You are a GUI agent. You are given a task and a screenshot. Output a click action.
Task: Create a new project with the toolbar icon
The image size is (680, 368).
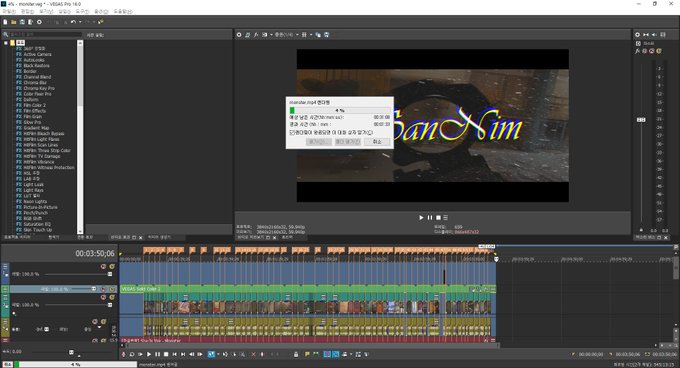point(5,22)
